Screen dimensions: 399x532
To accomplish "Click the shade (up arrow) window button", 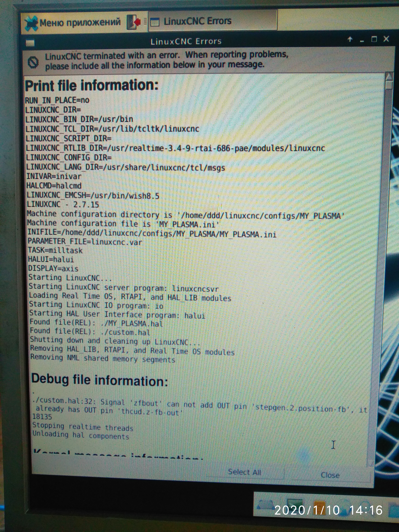I will 350,40.
